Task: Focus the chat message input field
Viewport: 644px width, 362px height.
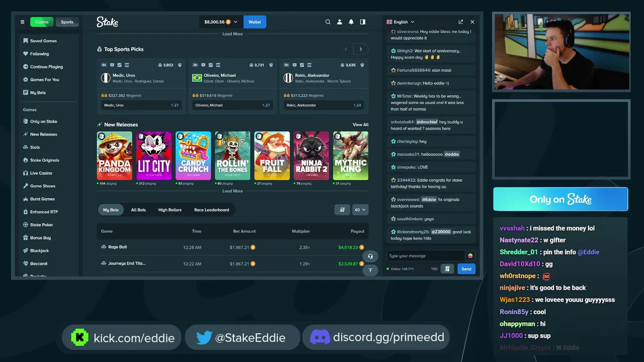Action: coord(426,256)
